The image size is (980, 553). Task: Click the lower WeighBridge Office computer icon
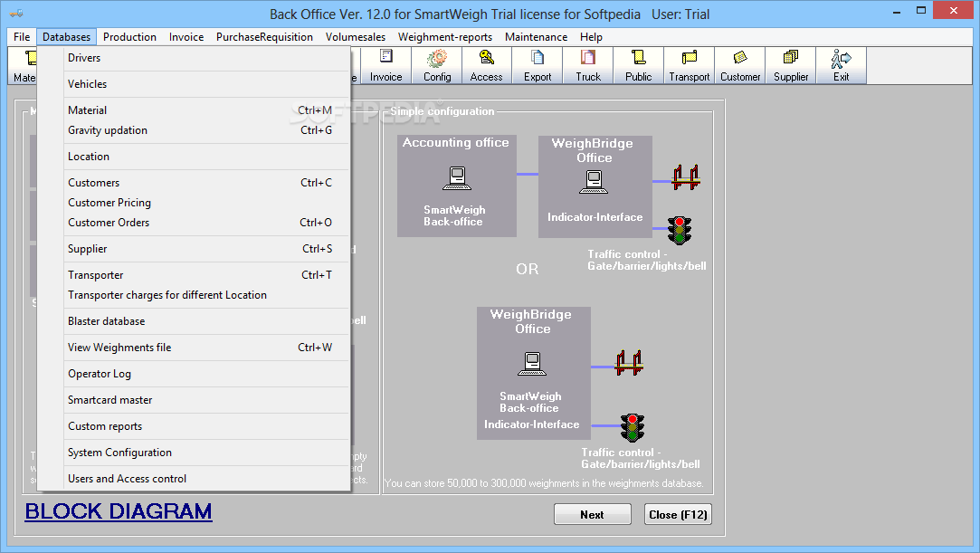tap(532, 364)
